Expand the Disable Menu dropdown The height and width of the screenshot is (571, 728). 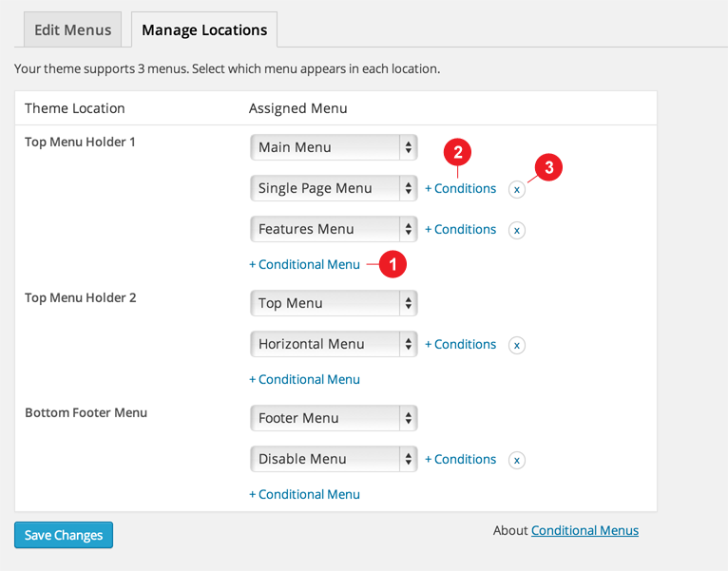click(334, 459)
